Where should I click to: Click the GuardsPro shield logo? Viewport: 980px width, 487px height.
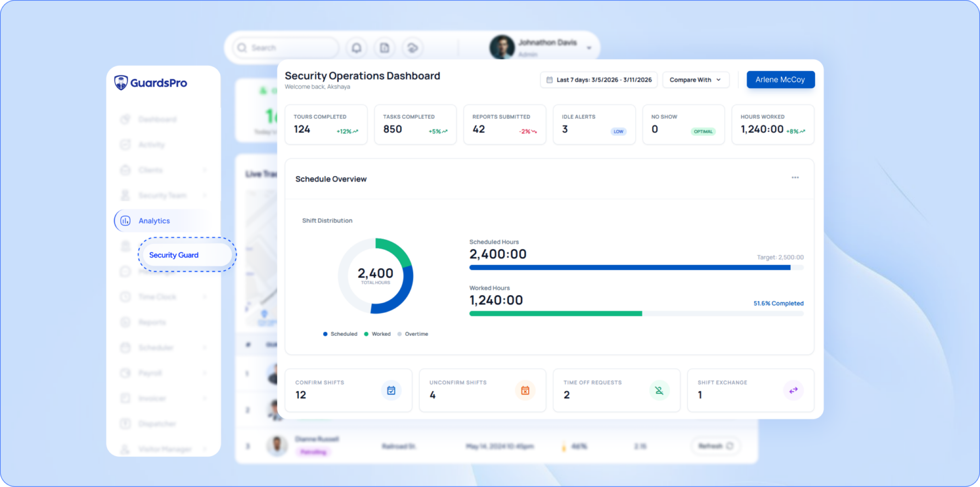(x=121, y=83)
